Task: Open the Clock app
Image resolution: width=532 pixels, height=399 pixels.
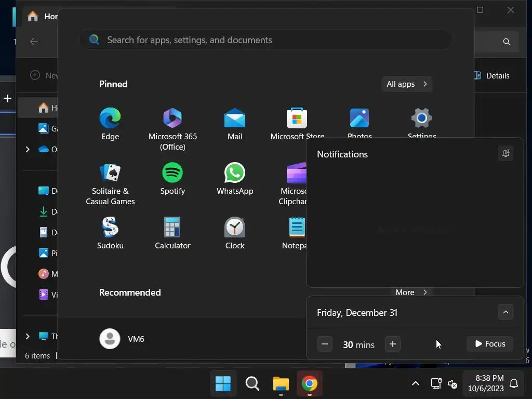Action: coord(235,233)
